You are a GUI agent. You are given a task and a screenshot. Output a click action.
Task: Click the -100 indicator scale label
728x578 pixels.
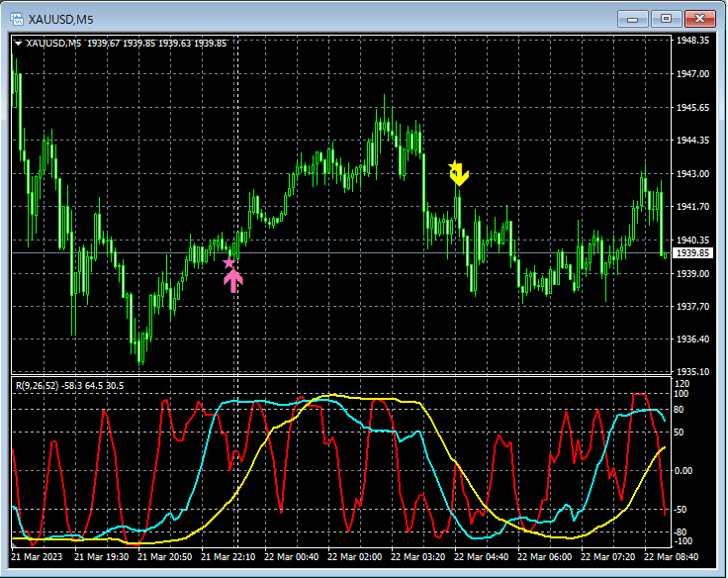pyautogui.click(x=682, y=541)
